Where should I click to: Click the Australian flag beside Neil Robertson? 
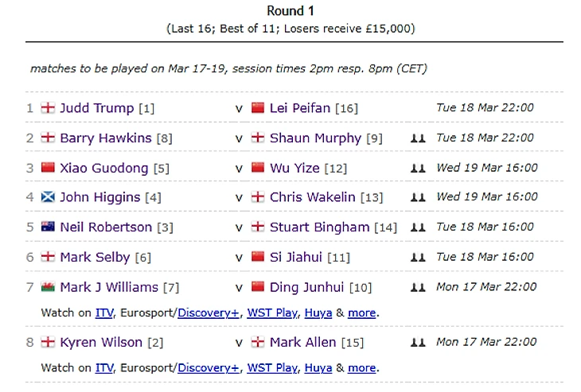pos(48,227)
